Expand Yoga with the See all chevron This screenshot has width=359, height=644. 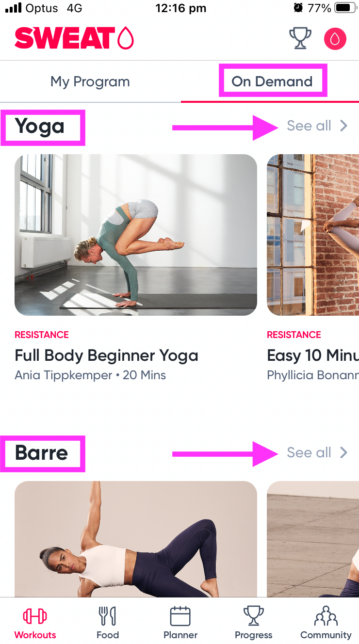tap(343, 126)
